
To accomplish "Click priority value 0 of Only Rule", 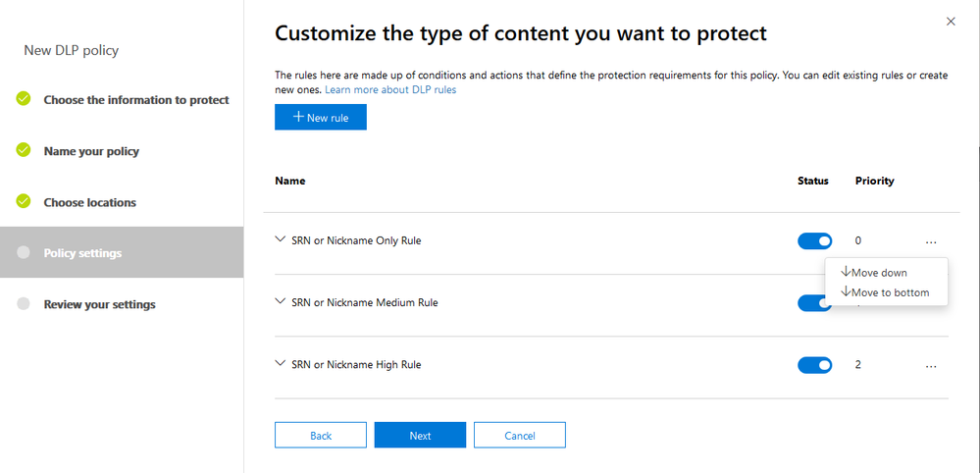I will [x=858, y=240].
